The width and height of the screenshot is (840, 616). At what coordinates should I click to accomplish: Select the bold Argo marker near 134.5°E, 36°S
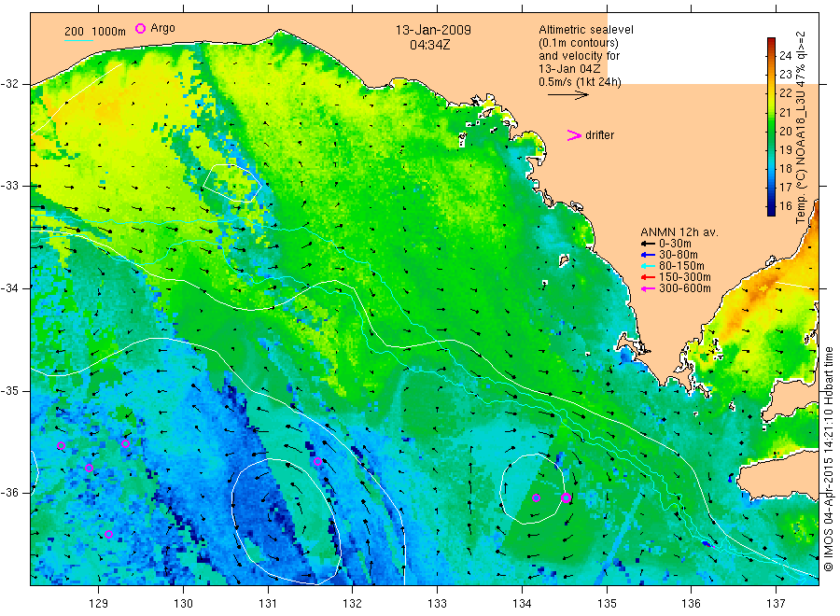click(566, 497)
